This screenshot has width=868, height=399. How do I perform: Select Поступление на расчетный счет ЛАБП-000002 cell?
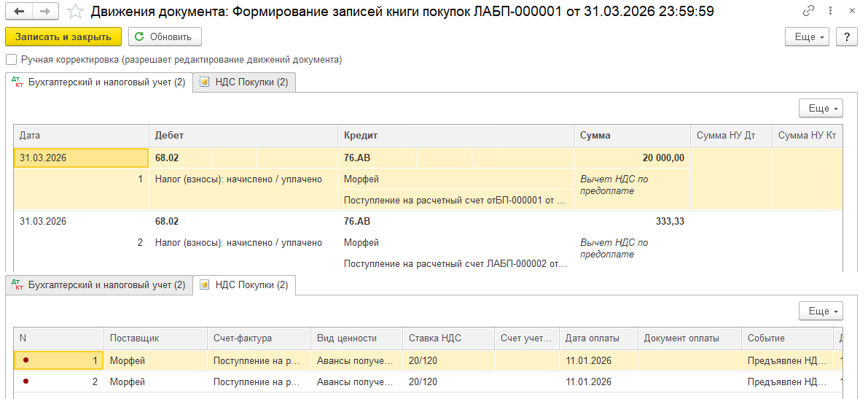pyautogui.click(x=455, y=263)
